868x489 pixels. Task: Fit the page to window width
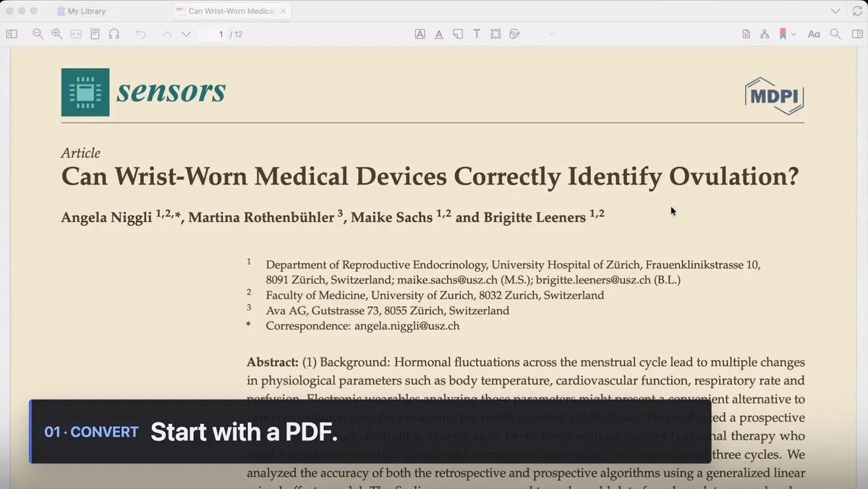click(x=76, y=34)
